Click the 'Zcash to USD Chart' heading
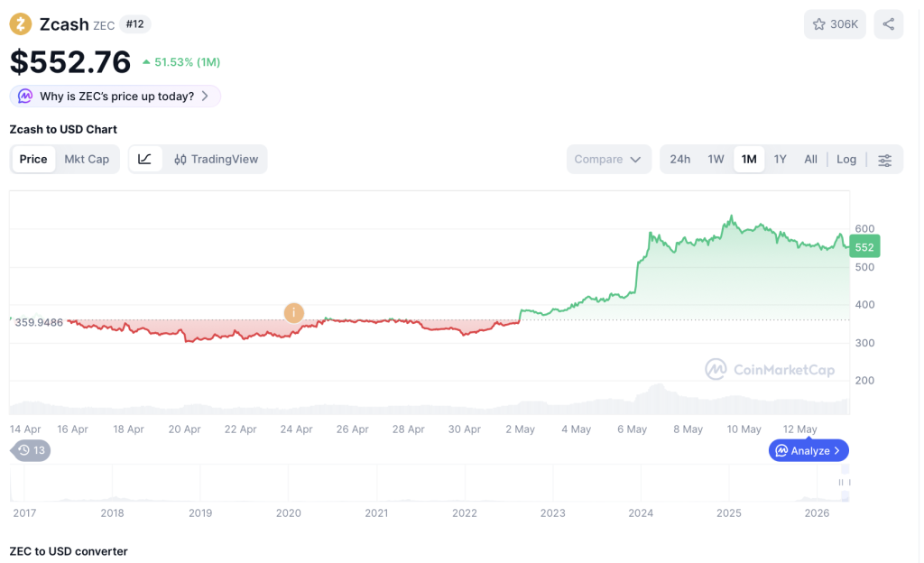 point(63,130)
